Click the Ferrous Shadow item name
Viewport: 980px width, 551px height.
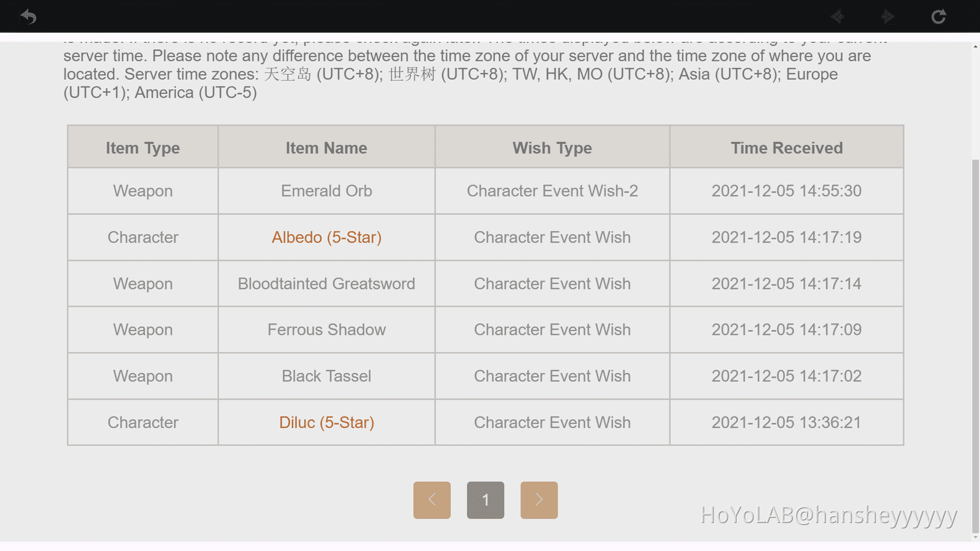tap(326, 329)
